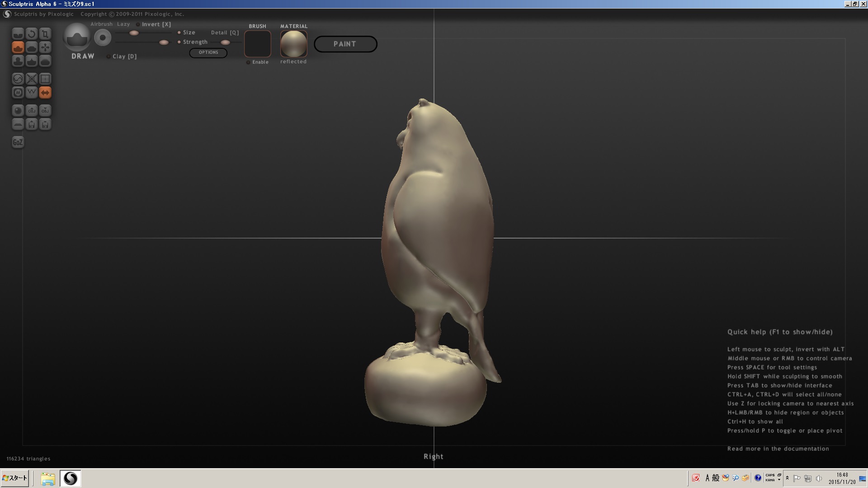
Task: Click the OPTIONS button
Action: (208, 52)
